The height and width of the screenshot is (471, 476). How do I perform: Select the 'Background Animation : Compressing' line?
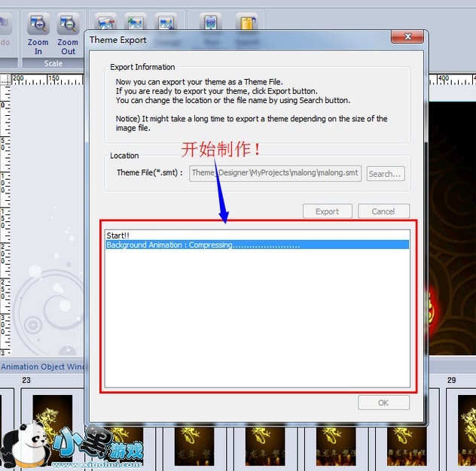(x=257, y=245)
